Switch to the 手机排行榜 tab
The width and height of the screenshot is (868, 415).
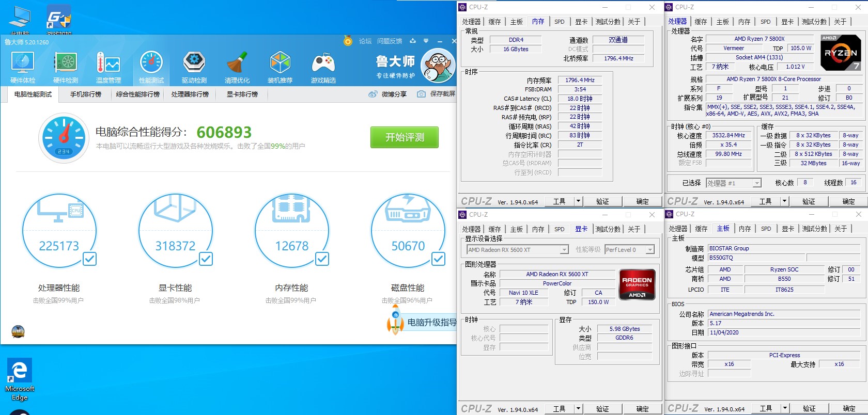coord(86,94)
